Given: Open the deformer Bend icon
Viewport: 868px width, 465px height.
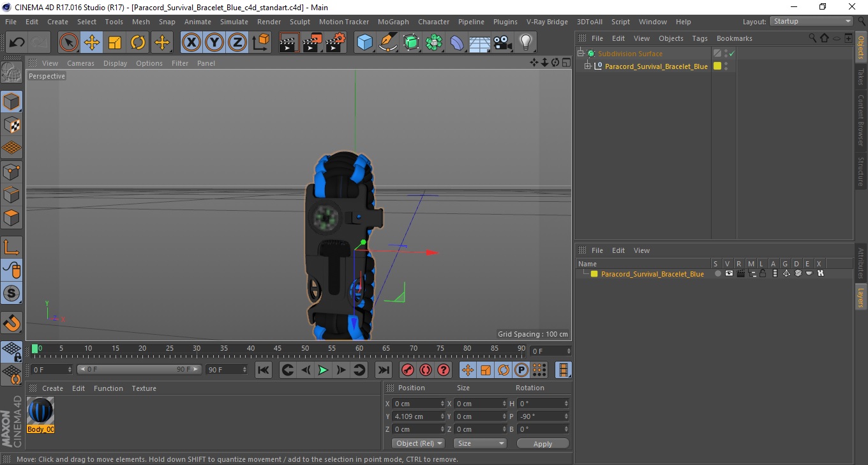Looking at the screenshot, I should tap(457, 43).
